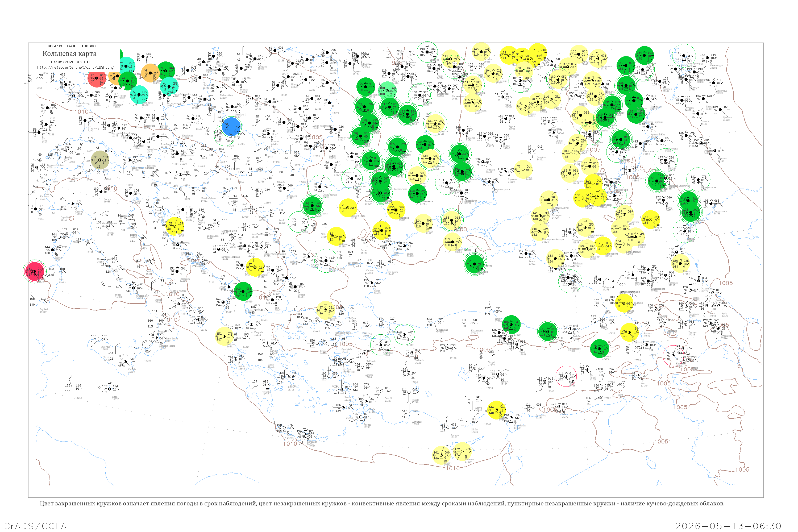798x532 pixels.
Task: Click the "Ponza" station label
Action: pyautogui.click(x=118, y=294)
